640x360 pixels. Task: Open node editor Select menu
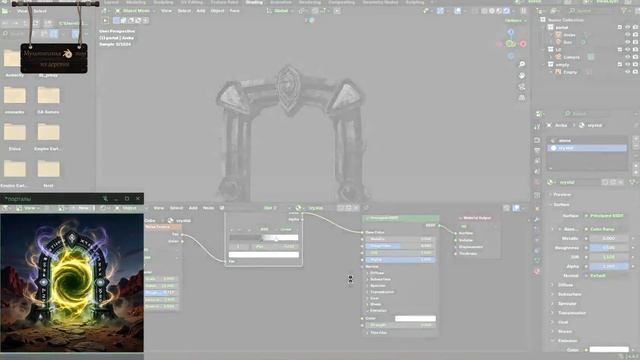[x=176, y=208]
